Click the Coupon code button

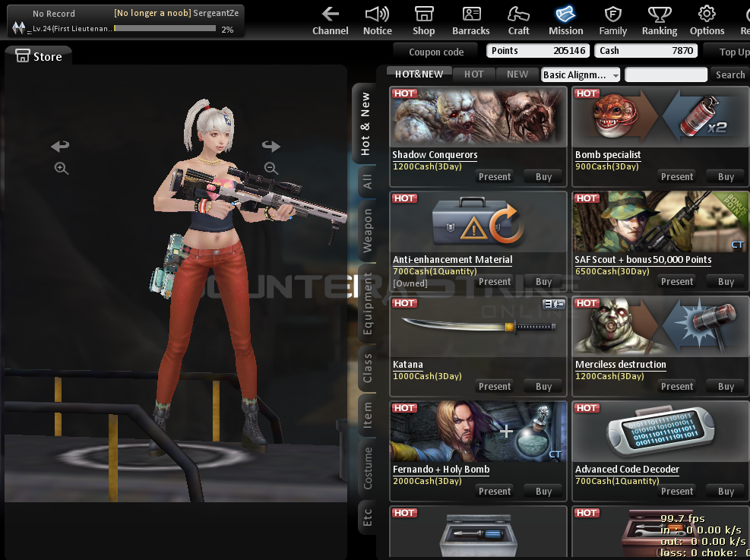click(x=435, y=52)
